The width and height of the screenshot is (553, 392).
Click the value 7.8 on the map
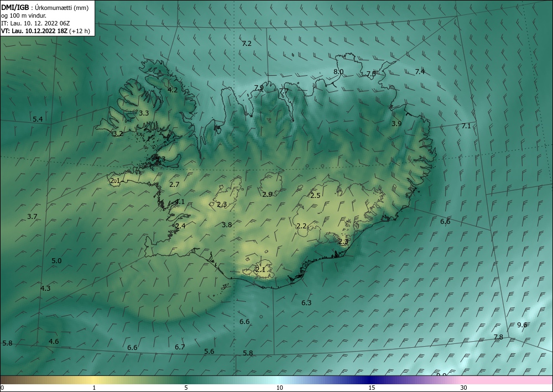click(x=498, y=337)
